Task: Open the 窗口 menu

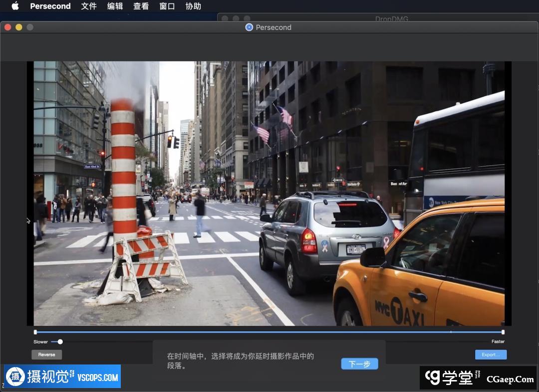Action: point(167,6)
